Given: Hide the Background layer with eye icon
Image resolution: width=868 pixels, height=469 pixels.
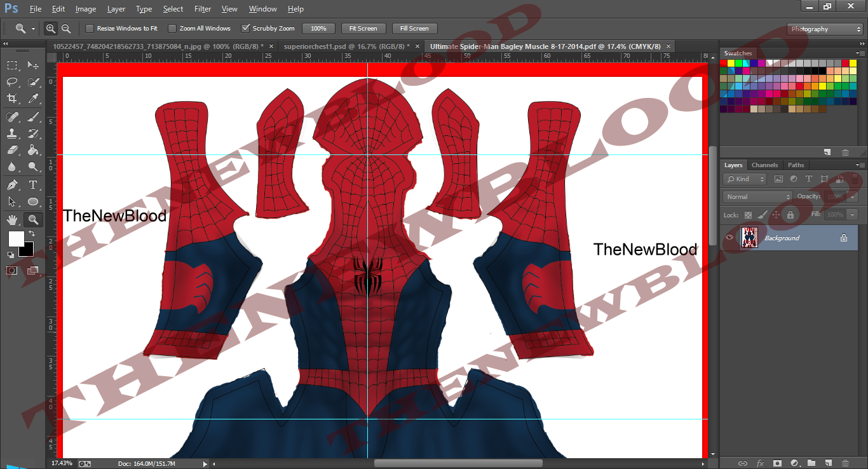Looking at the screenshot, I should tap(729, 238).
